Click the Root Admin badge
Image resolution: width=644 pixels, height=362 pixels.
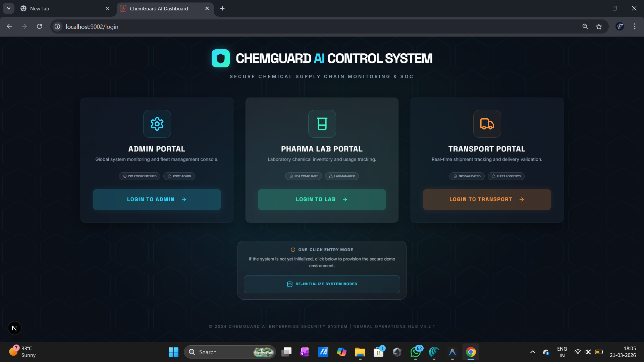click(x=179, y=176)
